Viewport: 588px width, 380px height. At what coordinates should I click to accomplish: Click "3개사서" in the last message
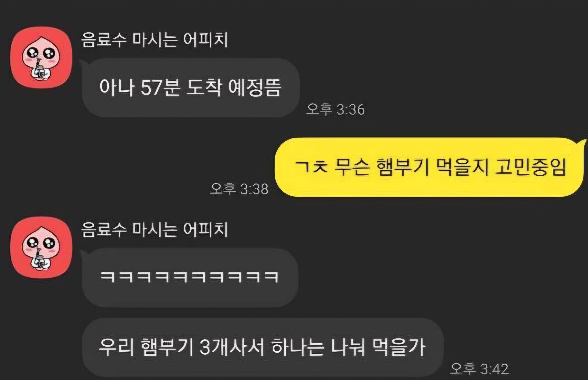coord(232,347)
